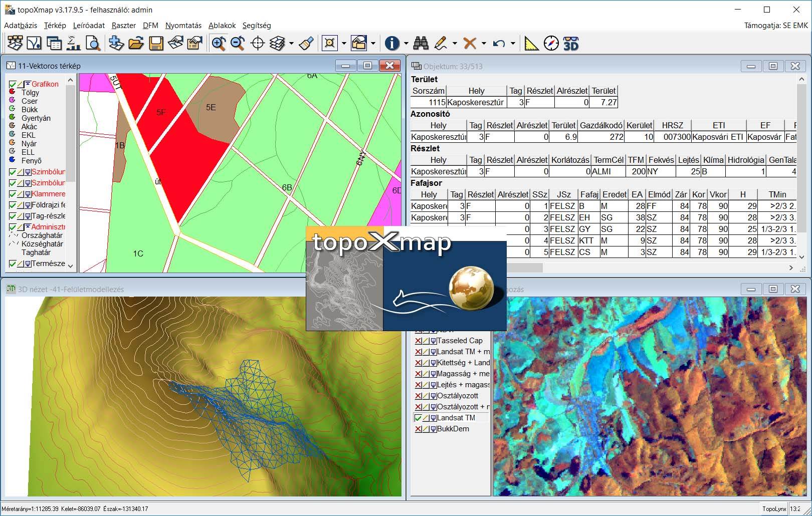Toggle the Klammere layer checkbox

13,194
